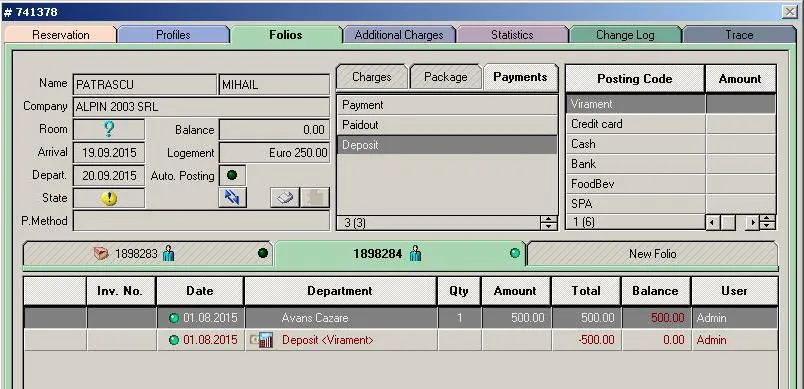
Task: Select Credit card posting code
Action: (x=636, y=124)
